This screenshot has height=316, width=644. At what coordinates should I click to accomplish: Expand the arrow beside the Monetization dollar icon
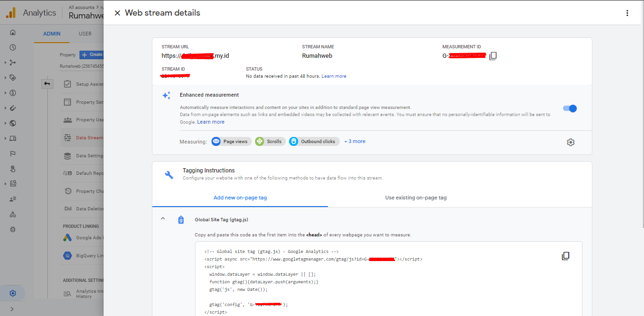coord(5,93)
